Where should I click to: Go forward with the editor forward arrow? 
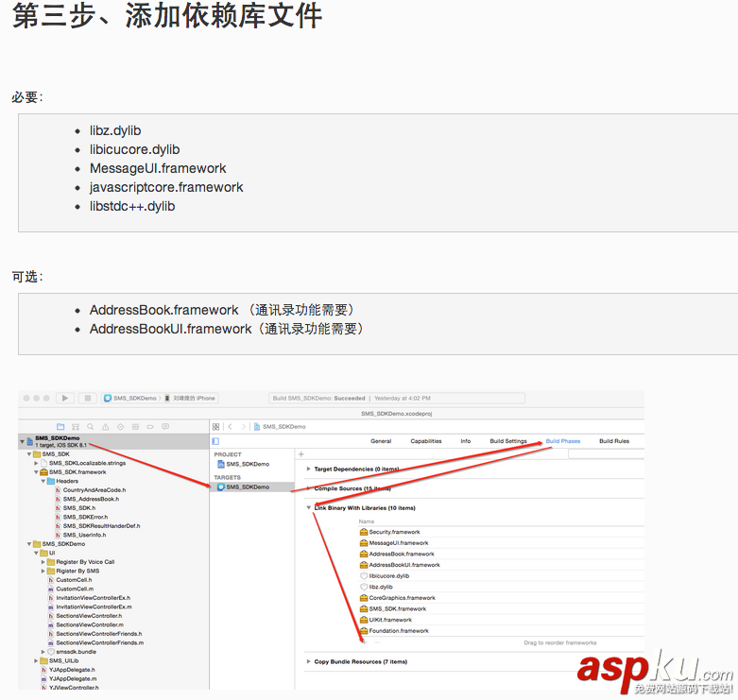243,427
